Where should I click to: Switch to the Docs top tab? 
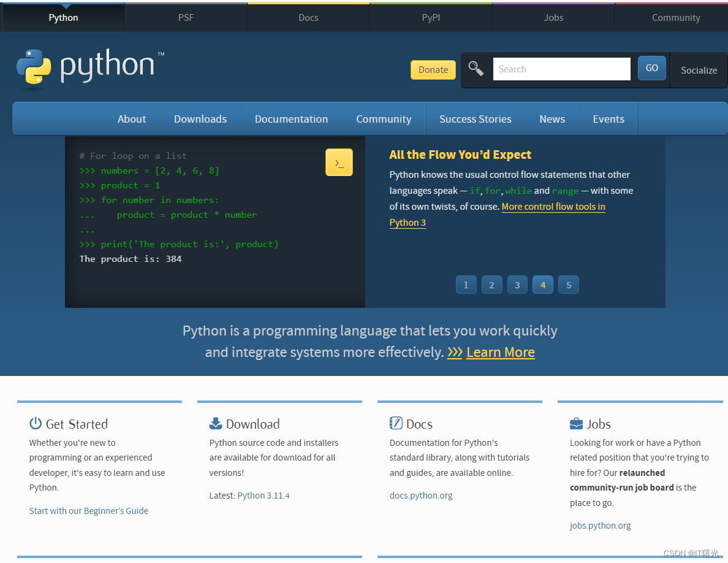[308, 17]
